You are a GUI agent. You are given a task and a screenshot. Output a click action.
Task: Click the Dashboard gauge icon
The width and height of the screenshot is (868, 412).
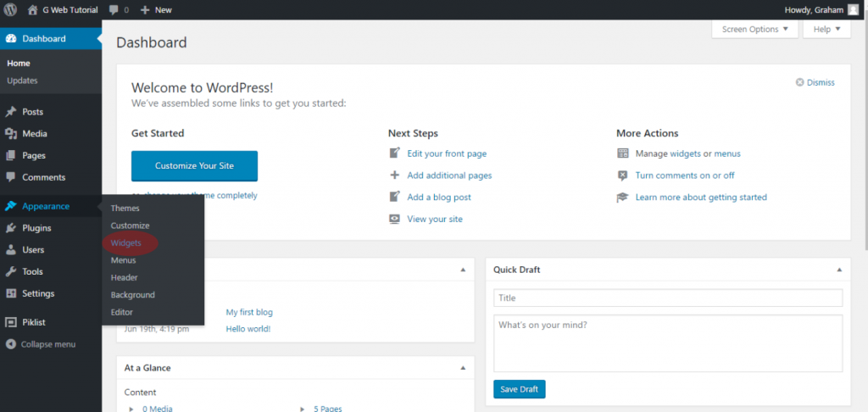point(10,39)
